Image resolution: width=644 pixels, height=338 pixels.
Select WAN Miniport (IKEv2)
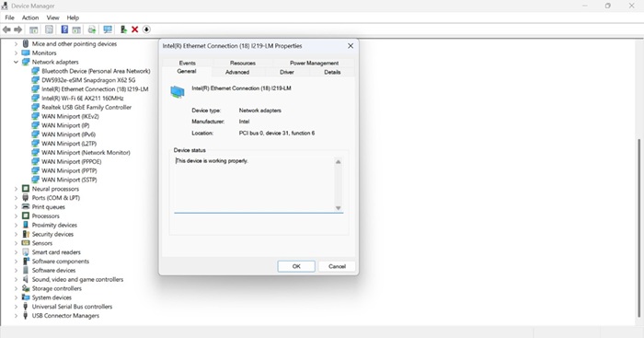[x=70, y=116]
